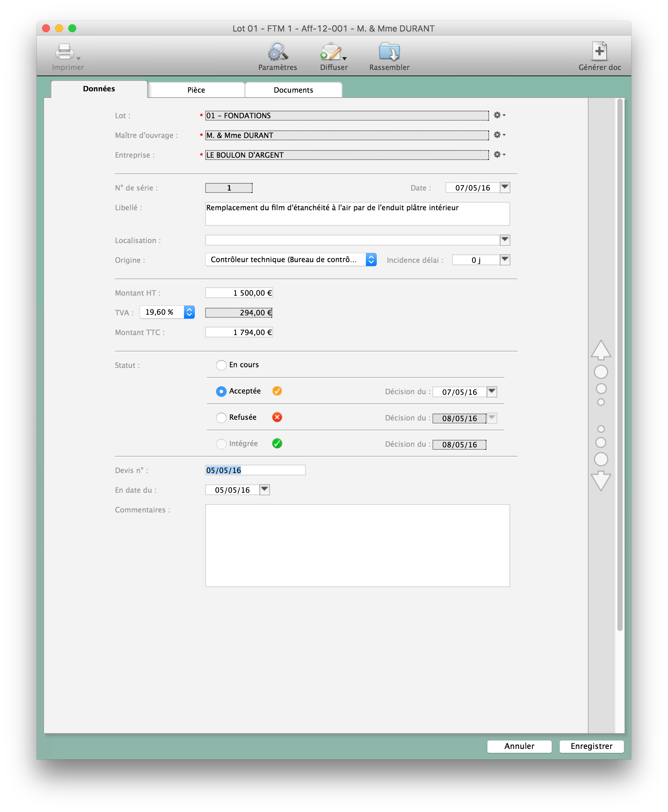The image size is (668, 812).
Task: Click the TVA amount 294,00 € field
Action: 239,312
